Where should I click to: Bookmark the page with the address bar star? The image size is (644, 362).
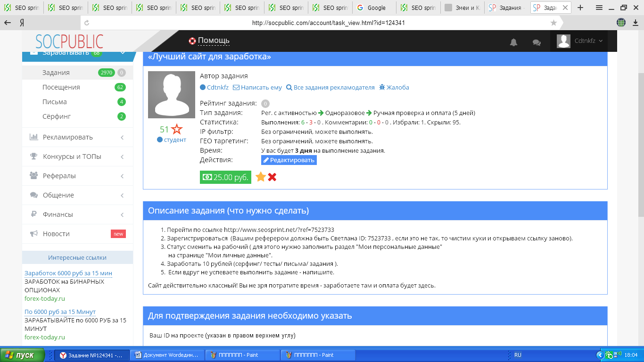[x=553, y=23]
